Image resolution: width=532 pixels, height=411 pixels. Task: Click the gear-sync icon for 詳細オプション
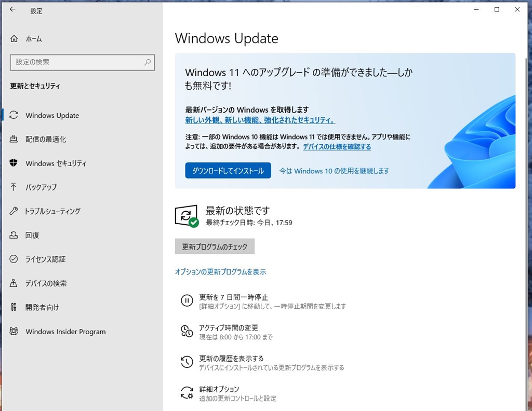187,393
